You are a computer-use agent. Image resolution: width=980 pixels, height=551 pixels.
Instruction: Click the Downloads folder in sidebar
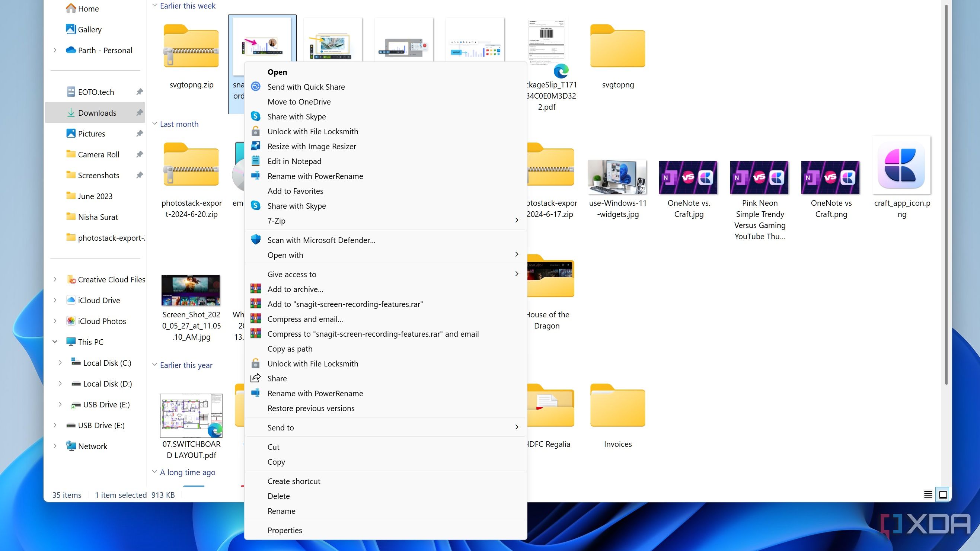pos(96,112)
